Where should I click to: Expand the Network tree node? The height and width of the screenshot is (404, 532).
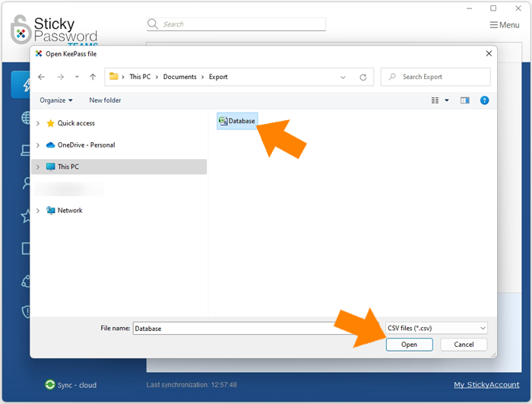coord(38,211)
